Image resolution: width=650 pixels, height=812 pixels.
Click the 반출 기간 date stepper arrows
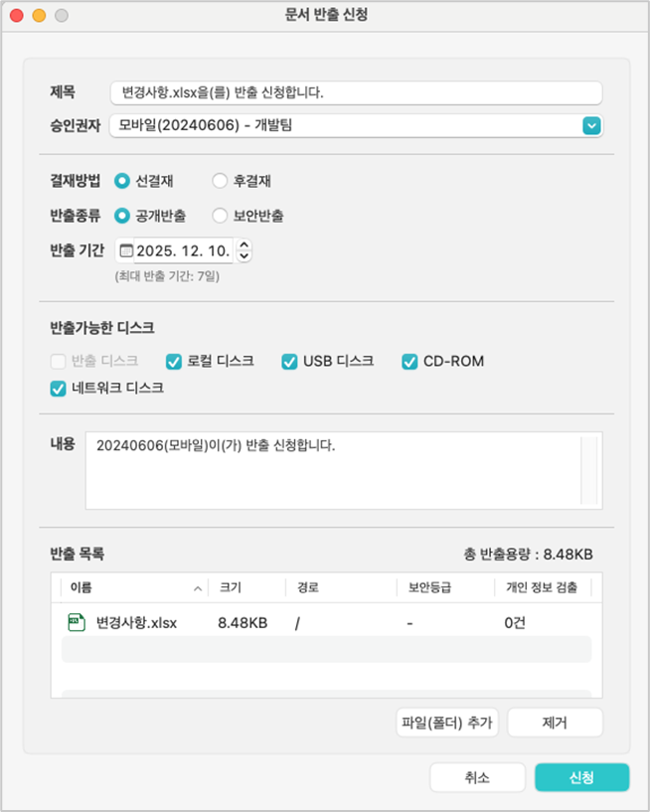pos(244,250)
